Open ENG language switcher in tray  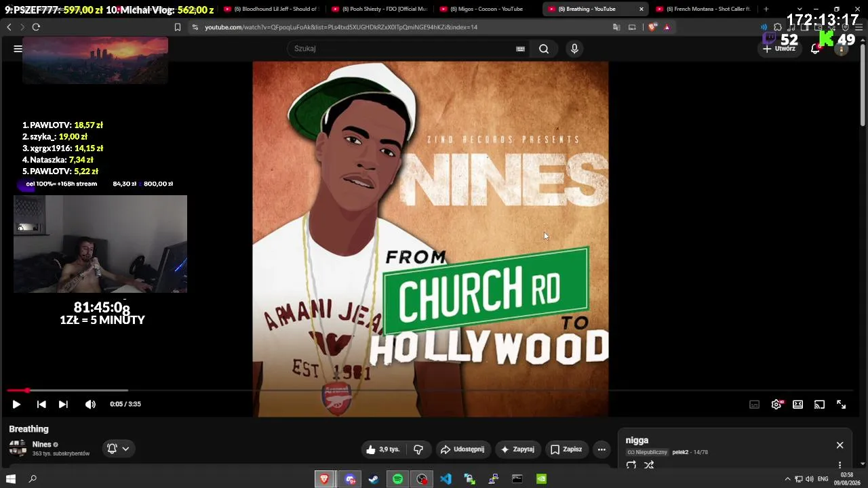[x=823, y=479]
